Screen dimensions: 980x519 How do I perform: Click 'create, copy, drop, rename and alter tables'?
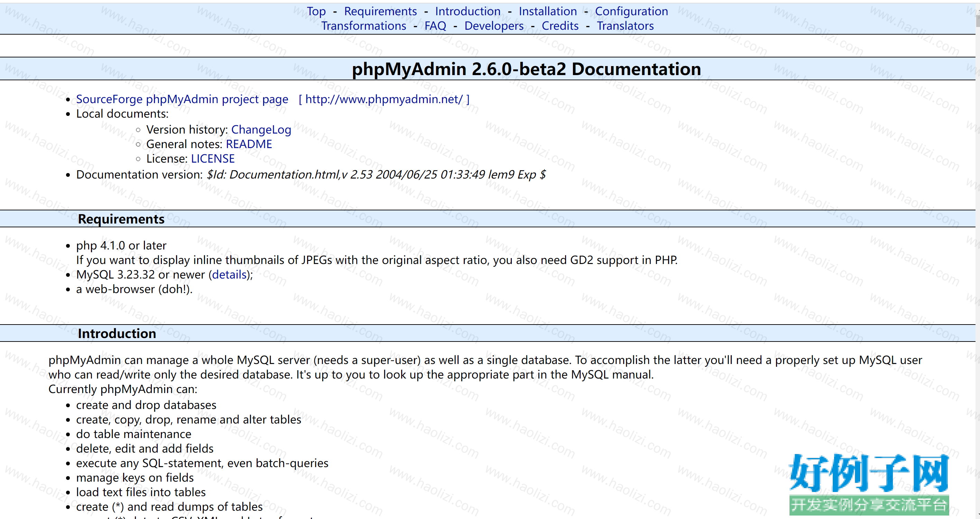point(189,420)
